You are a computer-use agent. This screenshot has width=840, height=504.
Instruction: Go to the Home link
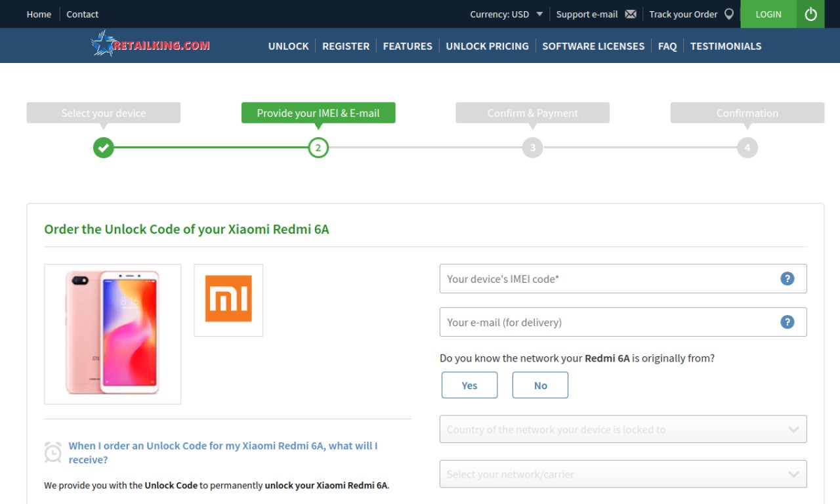click(x=39, y=14)
